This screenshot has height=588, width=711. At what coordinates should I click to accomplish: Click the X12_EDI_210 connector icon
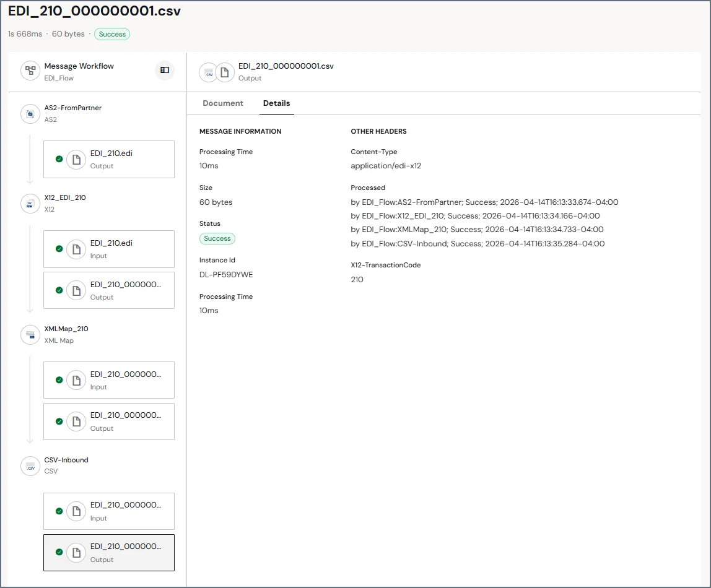click(30, 204)
